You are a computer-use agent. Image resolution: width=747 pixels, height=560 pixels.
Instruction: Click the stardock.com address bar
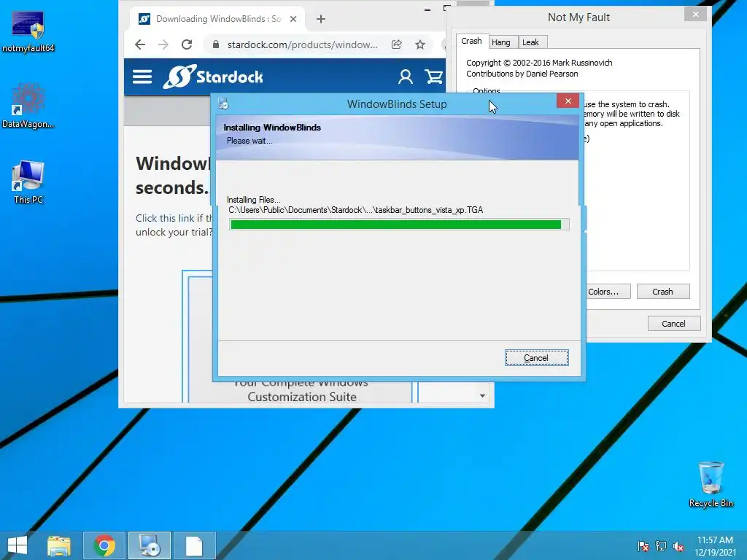303,44
